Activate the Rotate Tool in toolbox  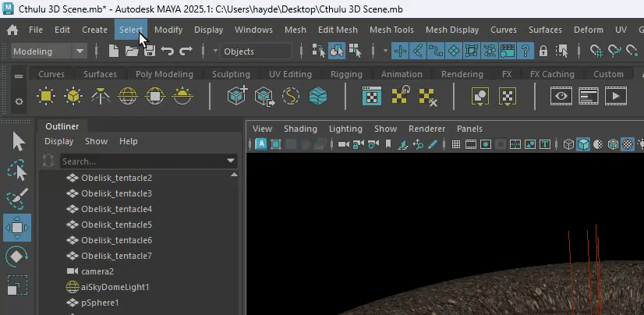(x=17, y=257)
